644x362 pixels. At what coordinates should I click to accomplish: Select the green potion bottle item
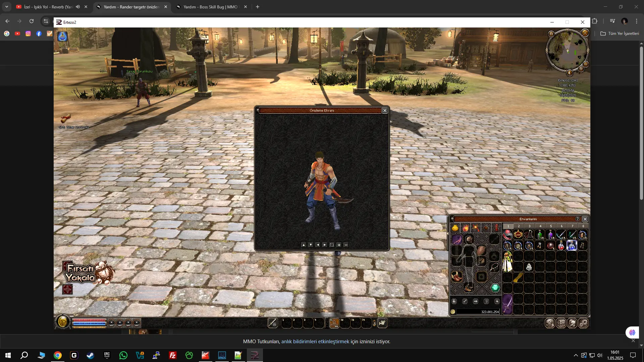tap(540, 235)
